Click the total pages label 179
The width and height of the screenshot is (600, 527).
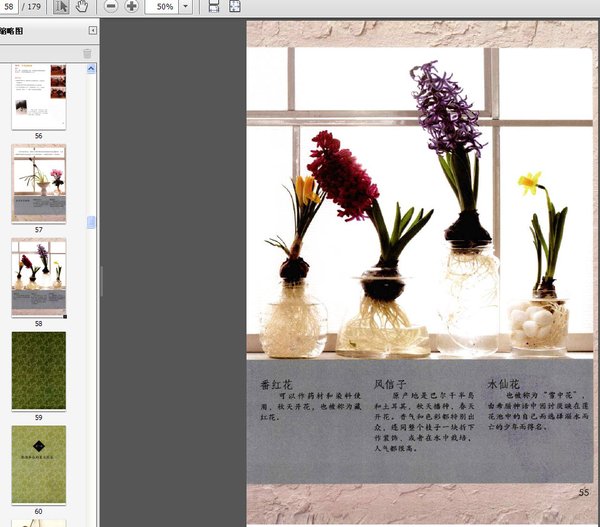click(34, 7)
